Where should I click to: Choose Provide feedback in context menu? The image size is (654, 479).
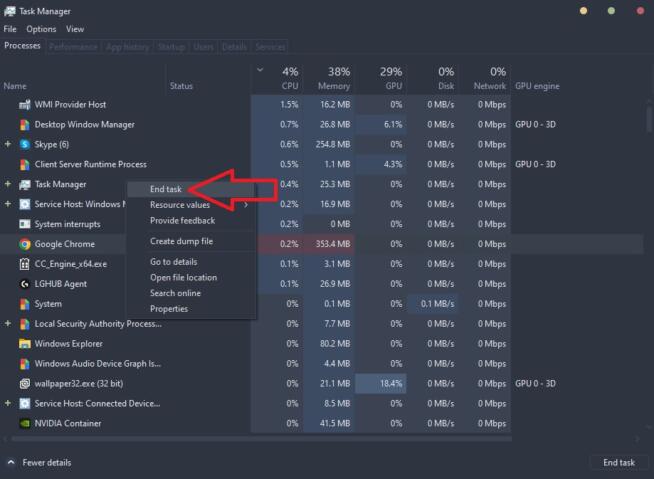click(182, 221)
